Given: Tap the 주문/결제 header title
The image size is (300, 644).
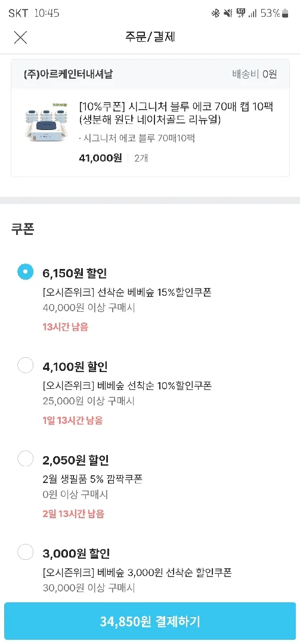Looking at the screenshot, I should point(150,37).
